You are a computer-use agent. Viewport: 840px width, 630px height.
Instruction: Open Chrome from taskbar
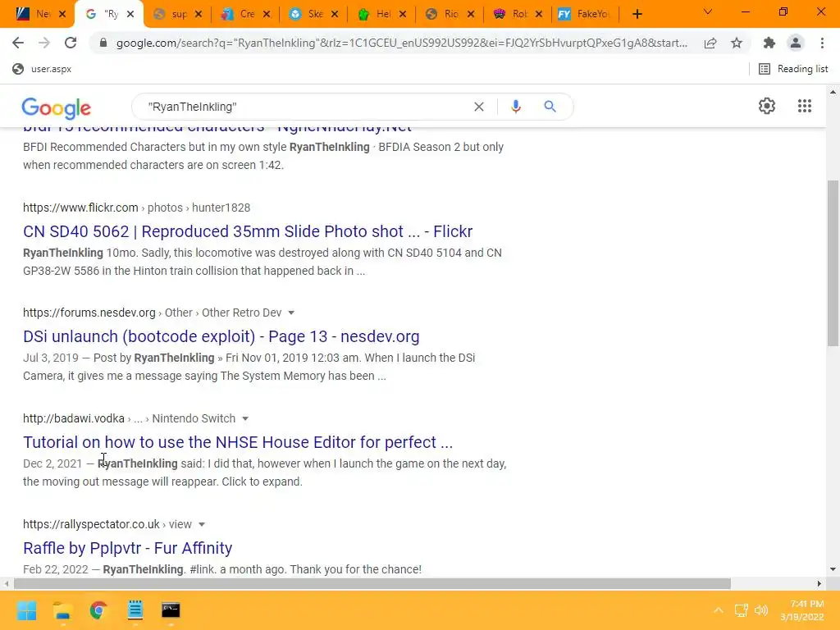click(98, 610)
